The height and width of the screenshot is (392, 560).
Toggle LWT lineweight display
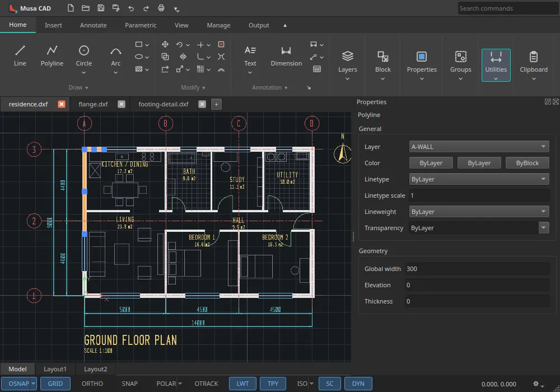(x=242, y=384)
